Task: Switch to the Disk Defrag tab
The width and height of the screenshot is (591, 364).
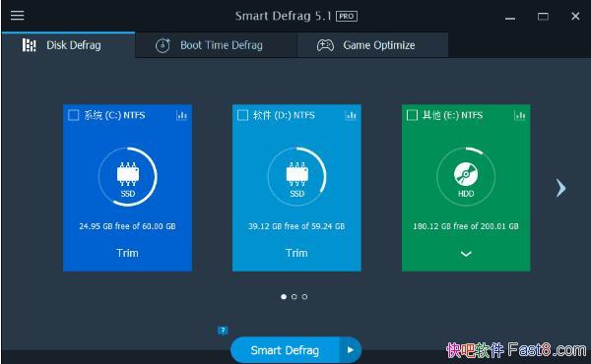Action: (68, 45)
